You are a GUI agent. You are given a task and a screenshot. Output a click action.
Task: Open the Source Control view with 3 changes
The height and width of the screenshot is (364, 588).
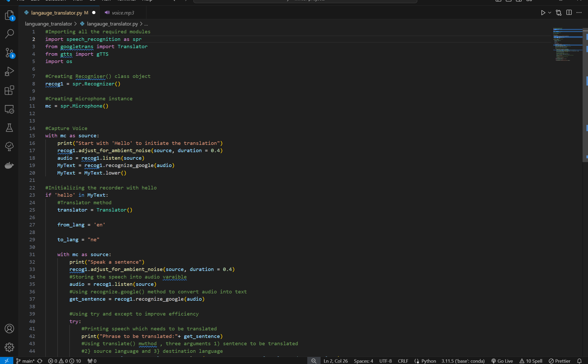pos(9,53)
